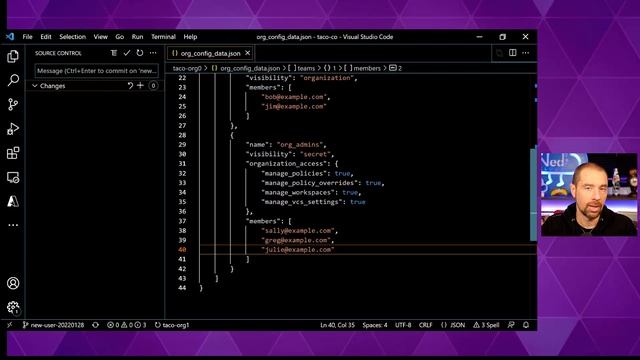Click "org_admins" value on line 29
Viewport: 640px width, 360px height.
pos(300,144)
